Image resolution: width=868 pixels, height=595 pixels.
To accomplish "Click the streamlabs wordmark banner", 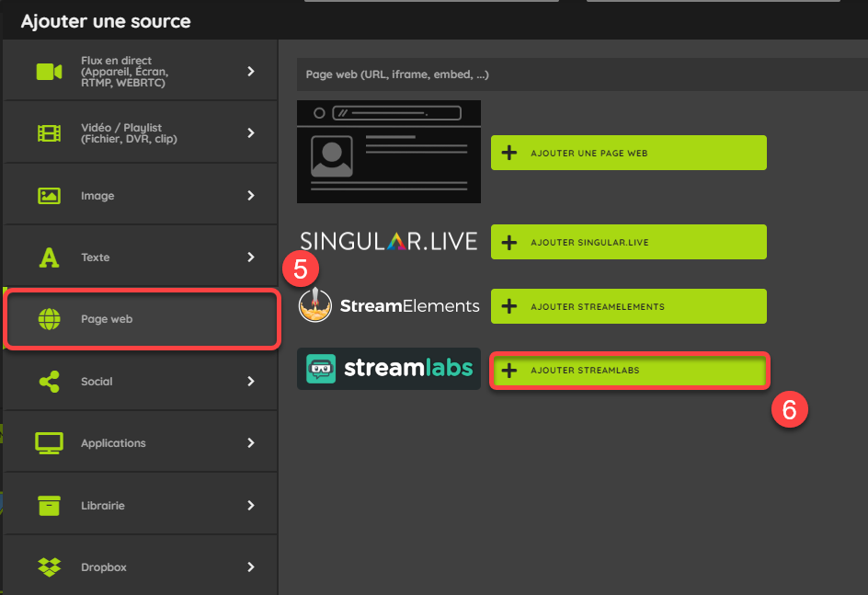I will (x=389, y=369).
